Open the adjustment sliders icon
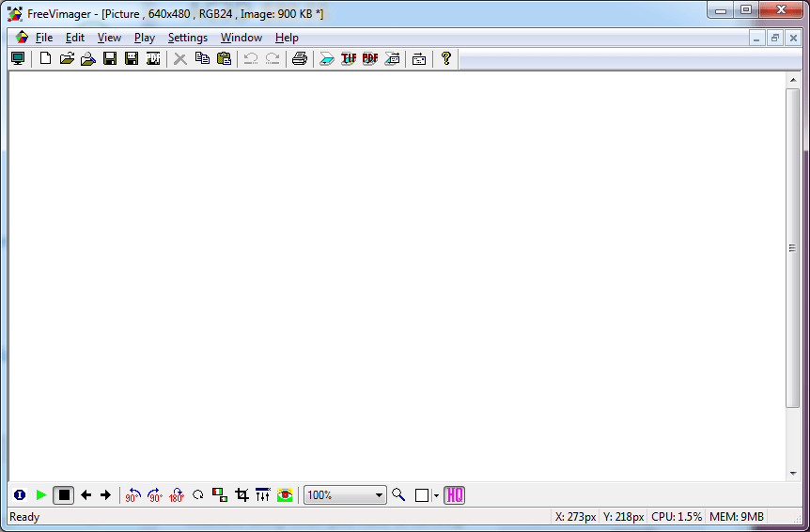 (263, 495)
